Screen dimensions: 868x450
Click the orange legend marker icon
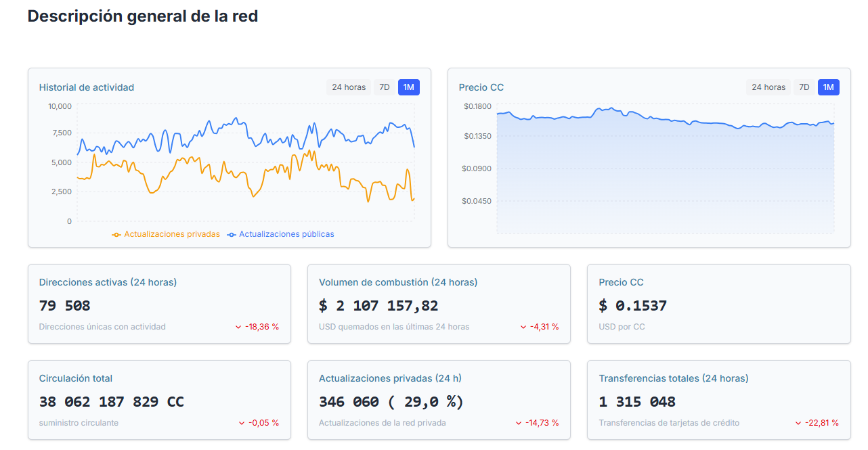[116, 235]
